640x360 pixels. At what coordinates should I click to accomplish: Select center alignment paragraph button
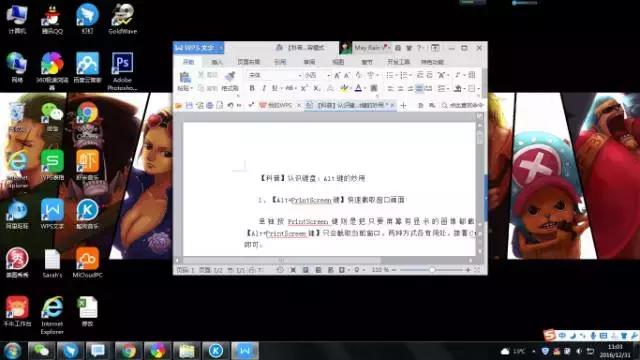click(x=400, y=89)
